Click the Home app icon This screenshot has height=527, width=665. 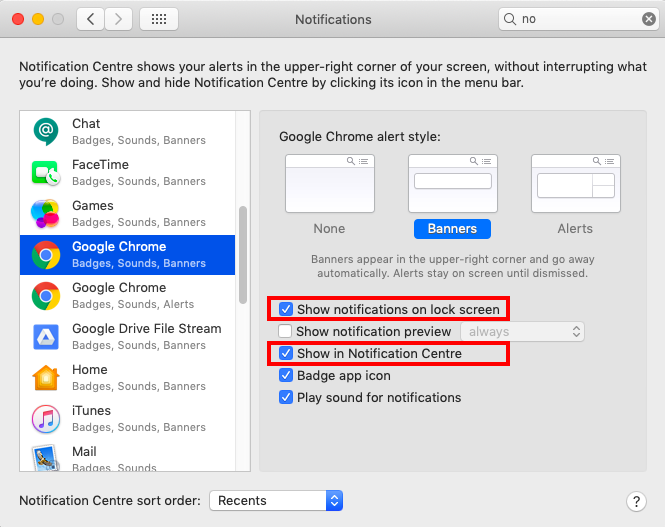46,377
